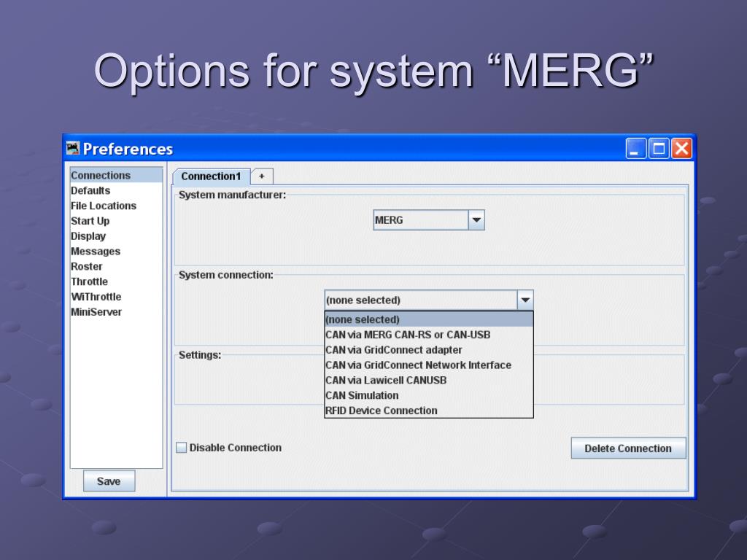
Task: Switch to the Connection1 tab
Action: [x=211, y=176]
